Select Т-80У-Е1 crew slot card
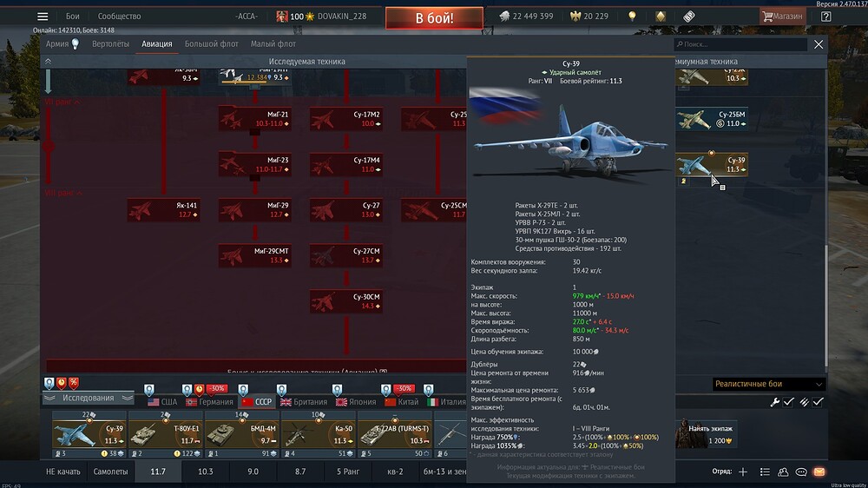This screenshot has width=868, height=488. 165,435
